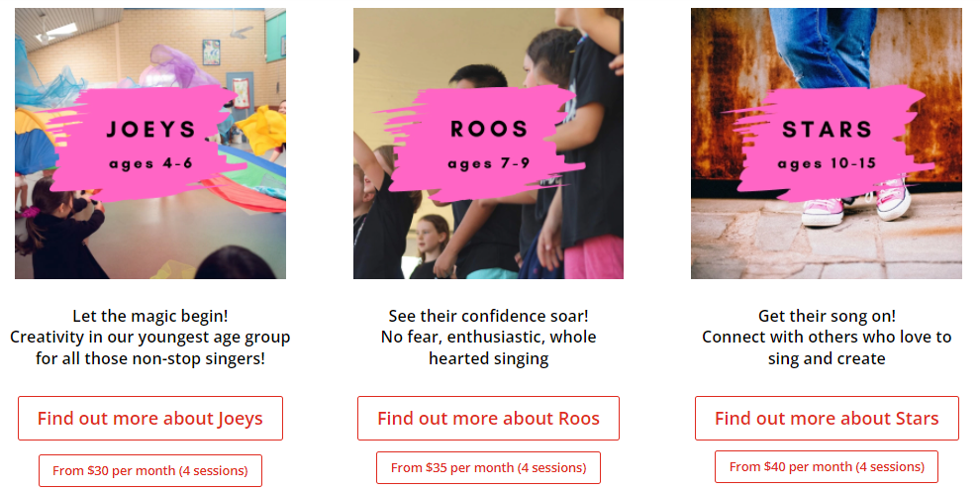980x490 pixels.
Task: Click the From $30 per month button
Action: pos(150,470)
